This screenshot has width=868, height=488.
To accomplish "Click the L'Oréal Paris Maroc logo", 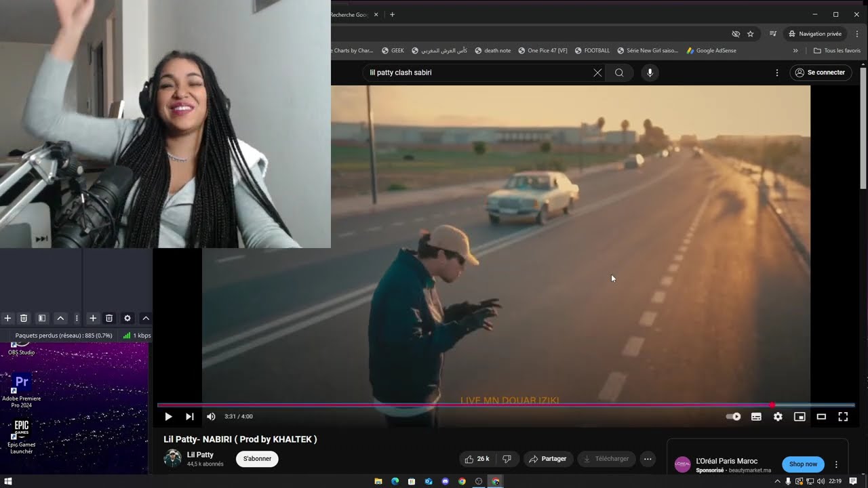I will (x=682, y=464).
